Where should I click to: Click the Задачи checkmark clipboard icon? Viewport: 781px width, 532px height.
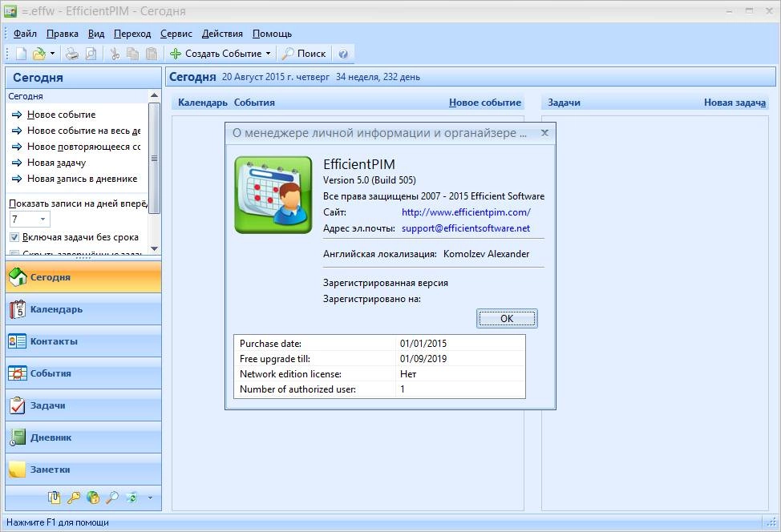click(18, 405)
